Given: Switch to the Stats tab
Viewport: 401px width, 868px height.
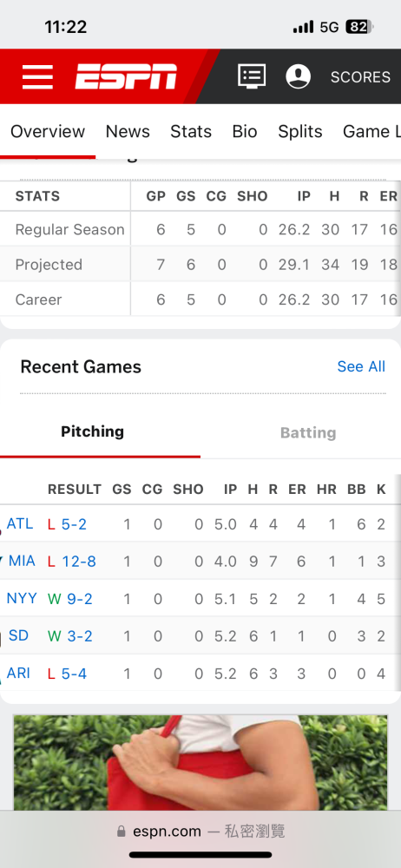Looking at the screenshot, I should coord(191,132).
